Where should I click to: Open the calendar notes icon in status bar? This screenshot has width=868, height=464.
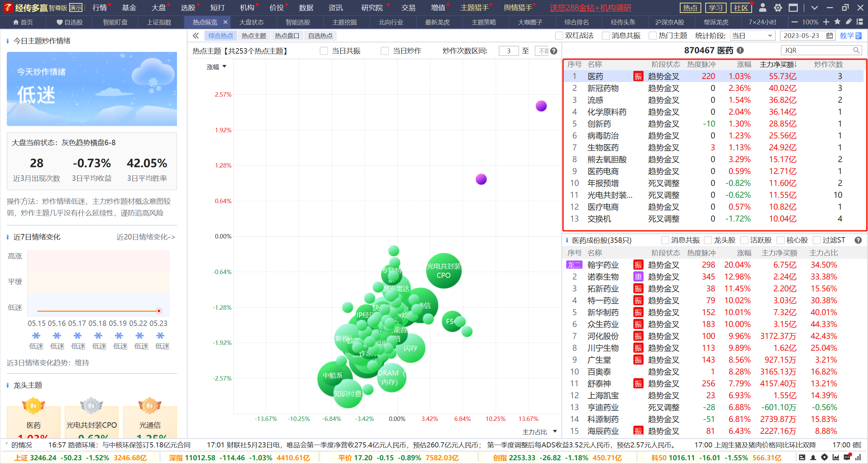(x=802, y=458)
